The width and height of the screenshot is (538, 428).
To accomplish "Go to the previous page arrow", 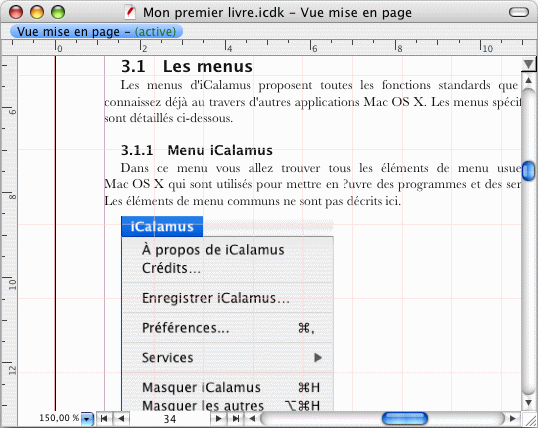I will [121, 419].
